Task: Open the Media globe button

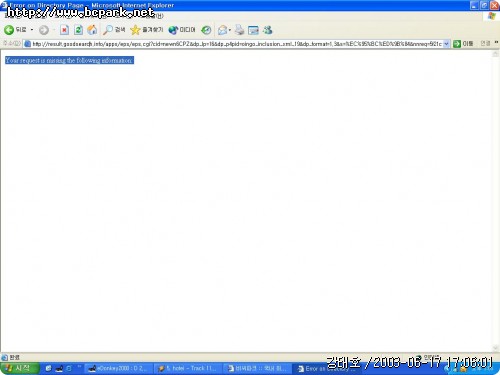Action: pos(182,30)
